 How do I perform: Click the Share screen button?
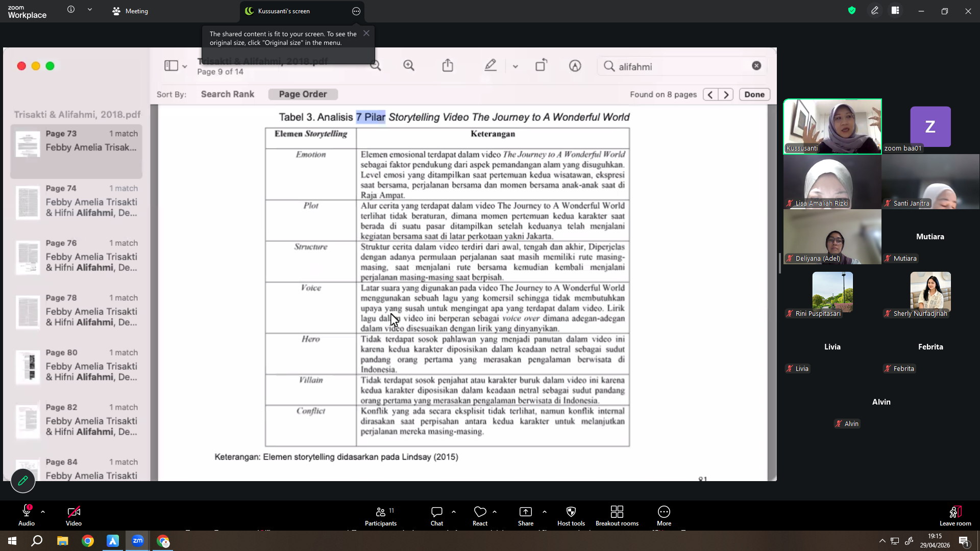(526, 515)
